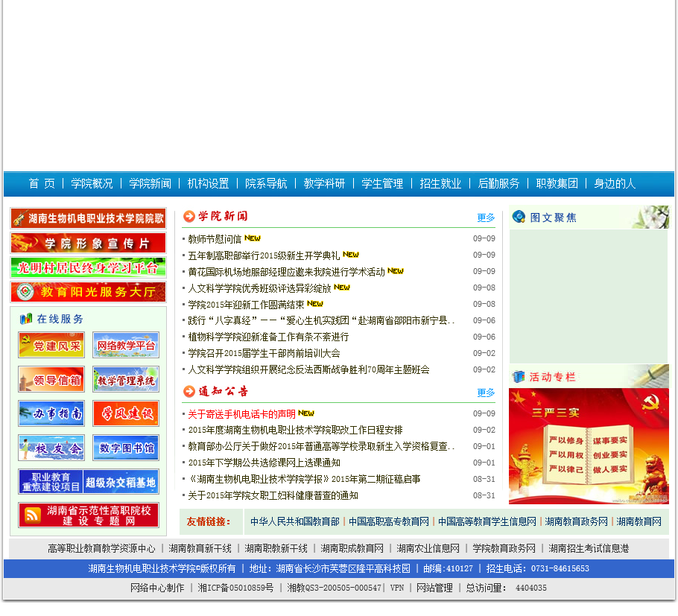Click the 党建风采 service icon

[x=51, y=345]
